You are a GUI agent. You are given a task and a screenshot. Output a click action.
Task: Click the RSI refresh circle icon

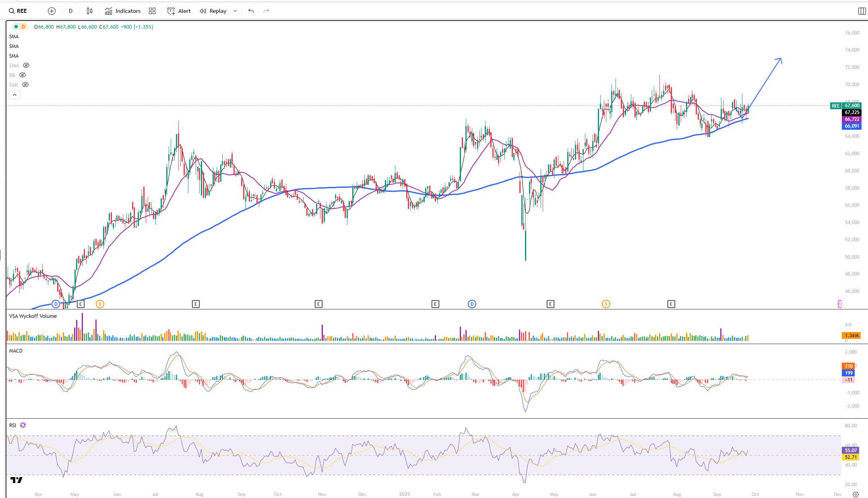click(x=23, y=425)
